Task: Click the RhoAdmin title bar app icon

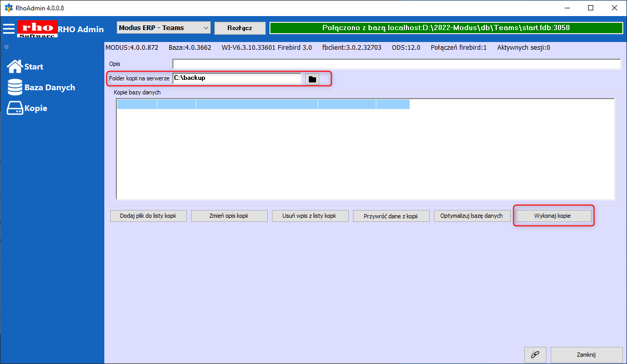Action: [x=8, y=8]
